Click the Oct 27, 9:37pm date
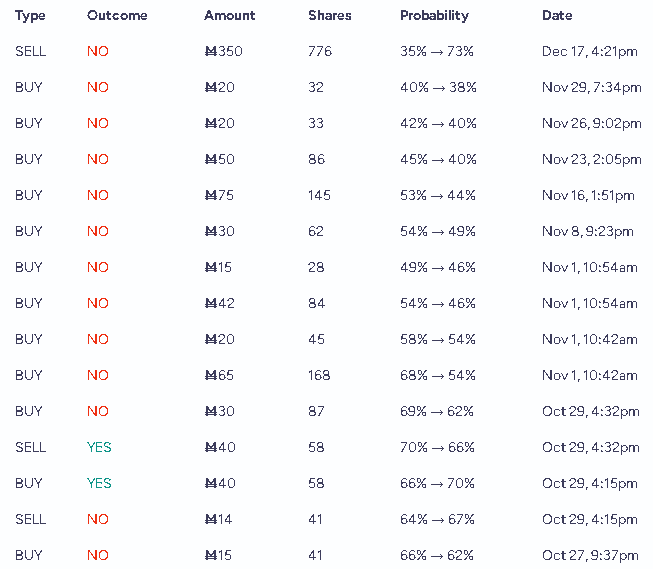The height and width of the screenshot is (569, 653). coord(590,556)
